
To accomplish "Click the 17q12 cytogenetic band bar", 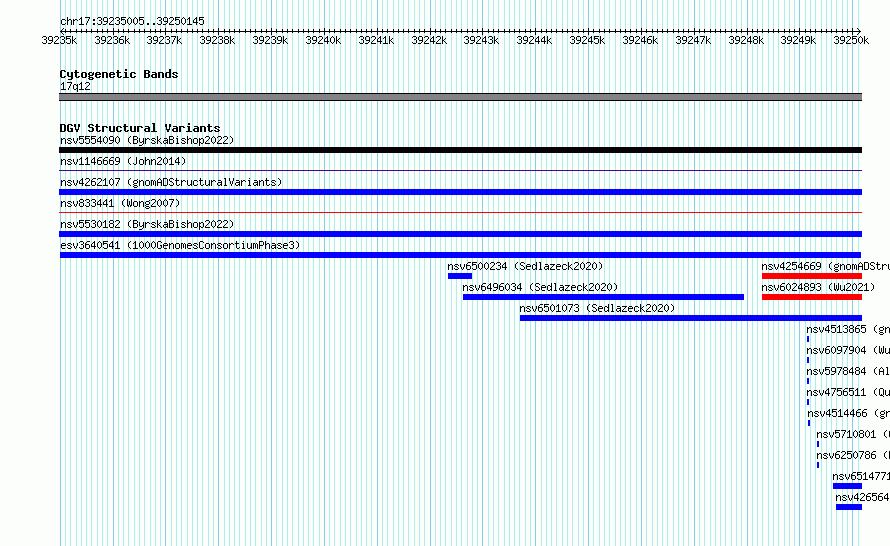I will pyautogui.click(x=460, y=97).
